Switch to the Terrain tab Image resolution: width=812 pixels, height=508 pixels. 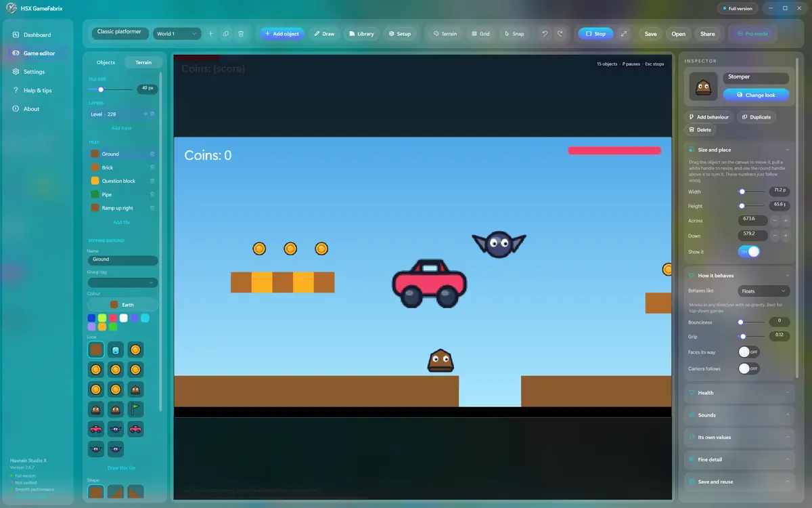[143, 62]
